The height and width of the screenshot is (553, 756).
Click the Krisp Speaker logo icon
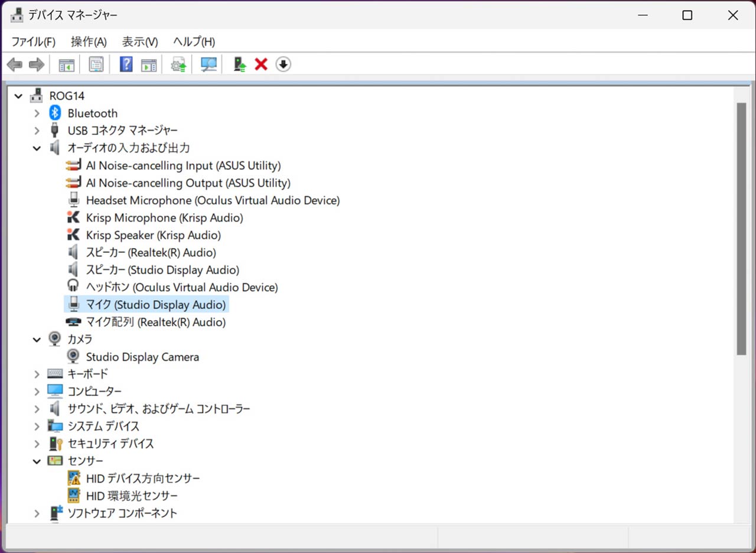[x=73, y=235]
